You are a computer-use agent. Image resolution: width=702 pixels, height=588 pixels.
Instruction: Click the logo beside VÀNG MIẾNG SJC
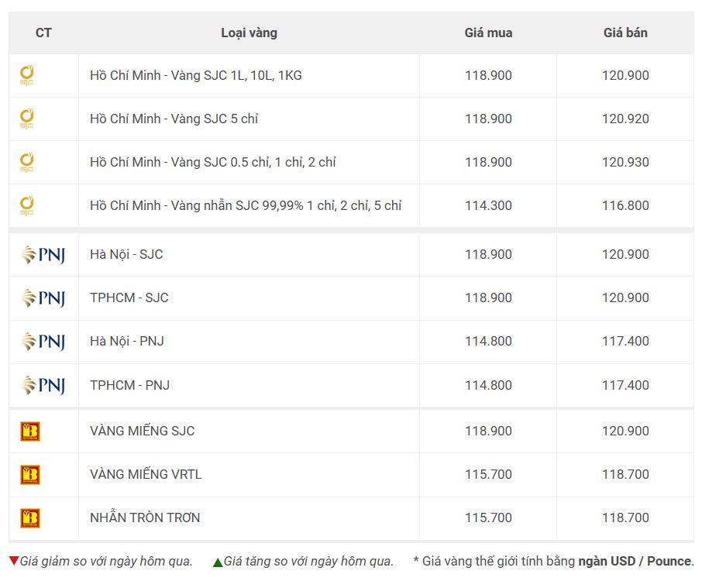[30, 432]
